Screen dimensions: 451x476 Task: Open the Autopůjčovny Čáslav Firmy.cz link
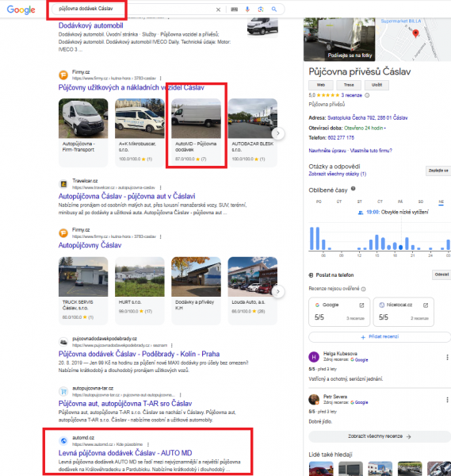pos(90,245)
